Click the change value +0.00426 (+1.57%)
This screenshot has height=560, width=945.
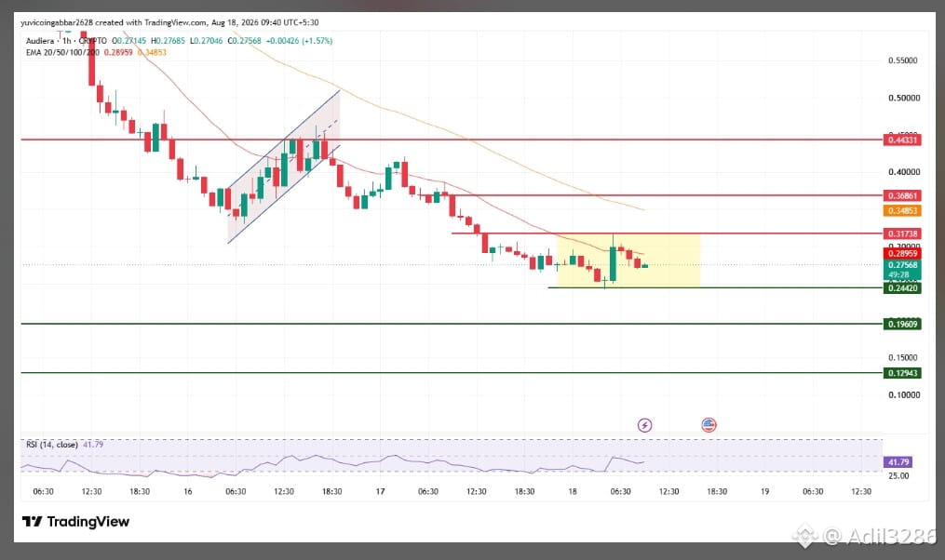[x=300, y=41]
